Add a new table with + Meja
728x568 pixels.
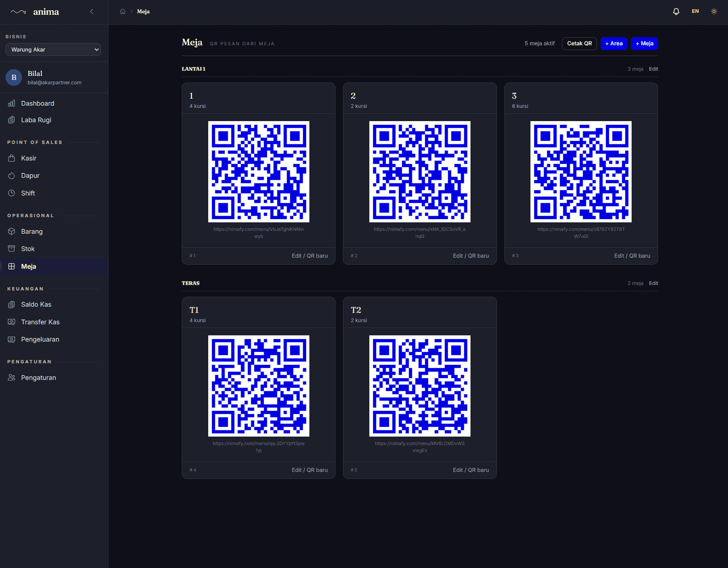point(644,43)
